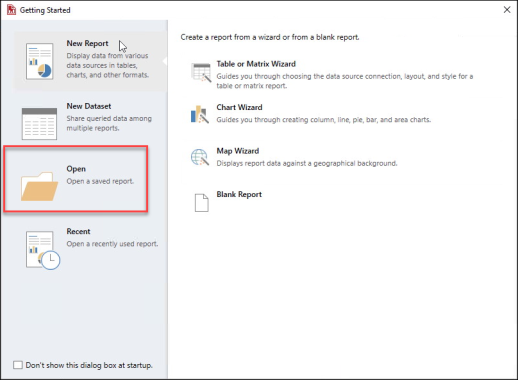Click the Open folder icon
This screenshot has width=518, height=380.
(39, 186)
